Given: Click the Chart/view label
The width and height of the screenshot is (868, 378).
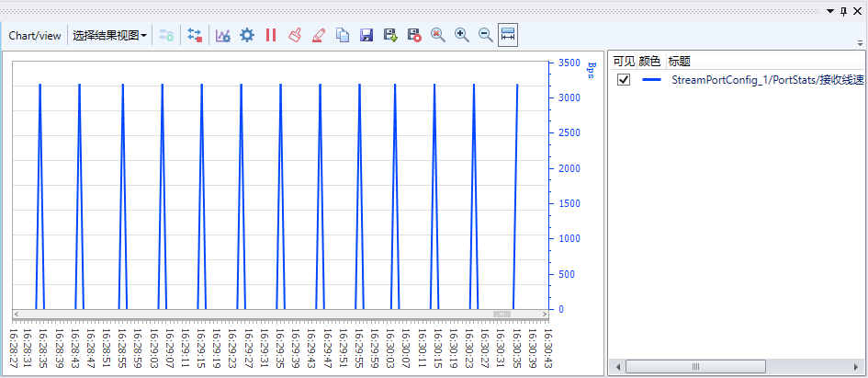Looking at the screenshot, I should 35,35.
